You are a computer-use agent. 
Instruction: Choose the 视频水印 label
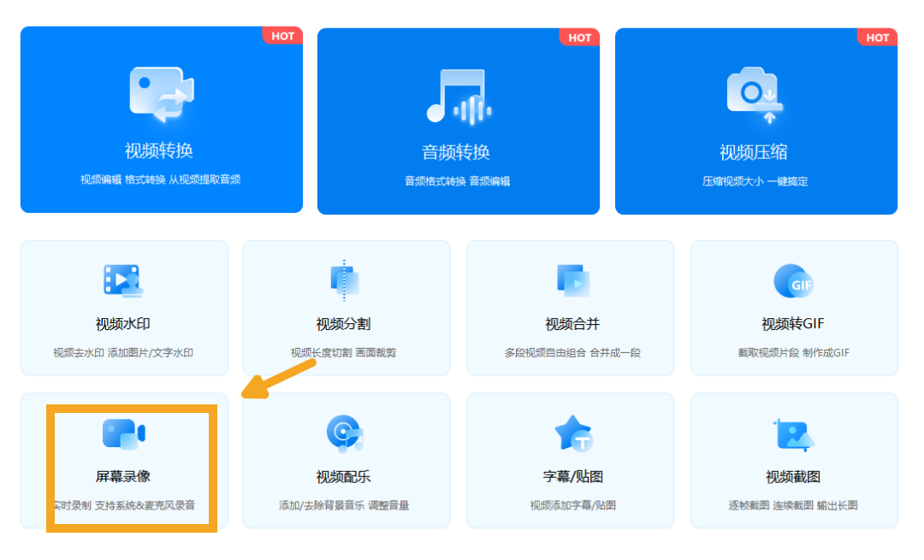pyautogui.click(x=123, y=324)
